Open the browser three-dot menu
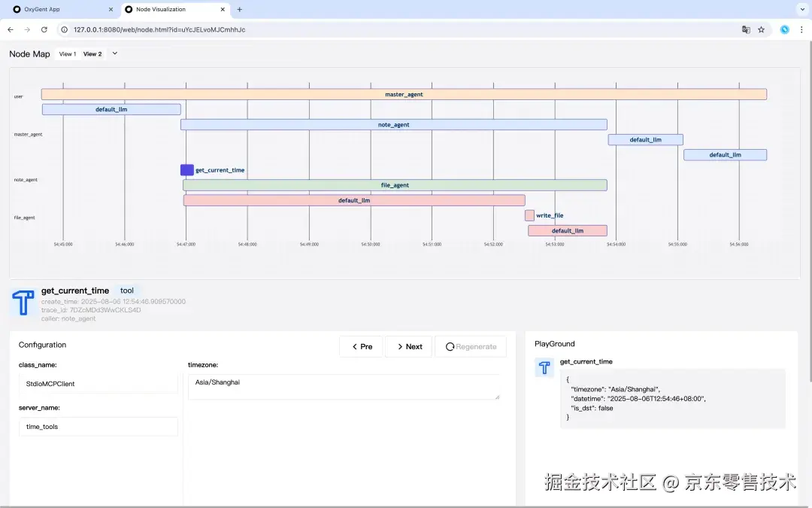 [x=801, y=29]
